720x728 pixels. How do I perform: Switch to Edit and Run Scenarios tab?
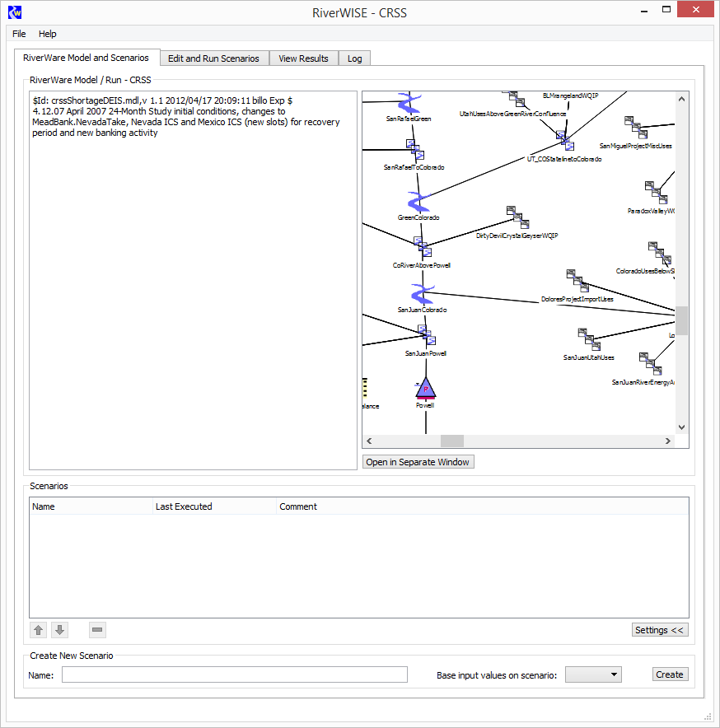(x=213, y=58)
